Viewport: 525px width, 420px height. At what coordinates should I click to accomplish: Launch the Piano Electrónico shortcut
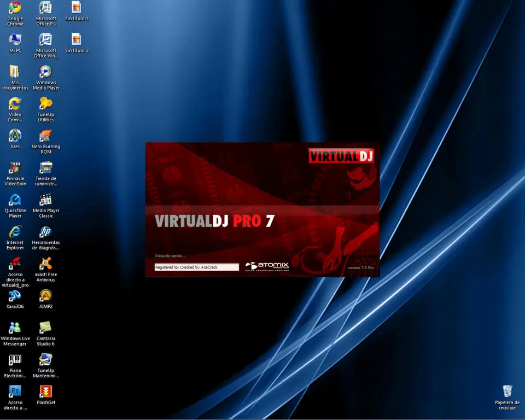point(15,360)
